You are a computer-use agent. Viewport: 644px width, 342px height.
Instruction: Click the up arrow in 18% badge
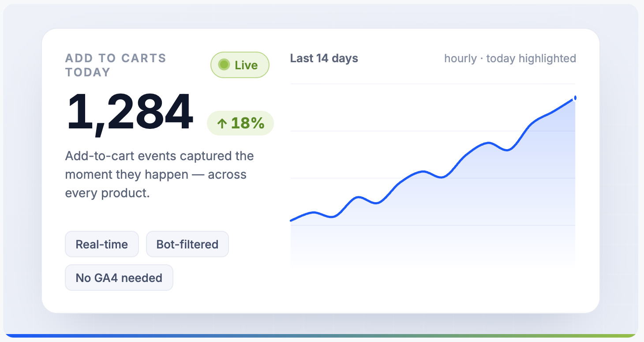(222, 124)
